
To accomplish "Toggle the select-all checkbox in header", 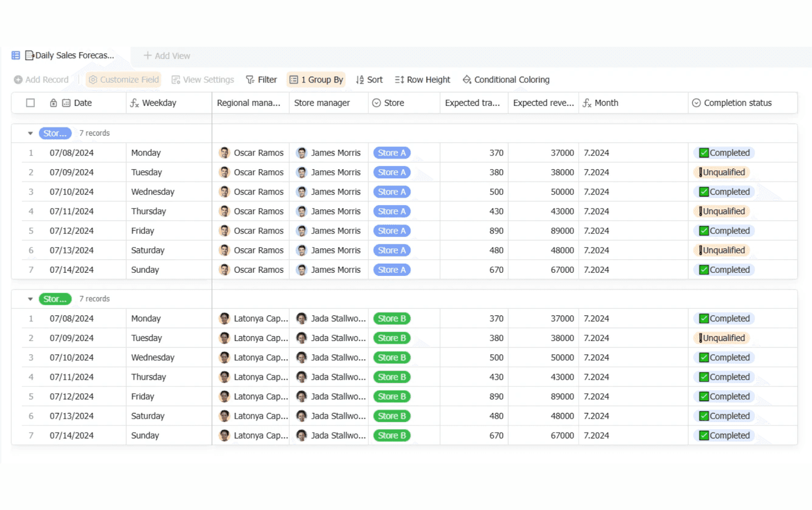I will pyautogui.click(x=30, y=103).
